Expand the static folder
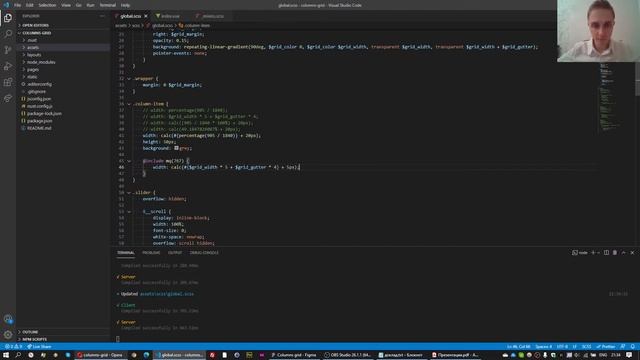Image resolution: width=640 pixels, height=360 pixels. pyautogui.click(x=63, y=77)
